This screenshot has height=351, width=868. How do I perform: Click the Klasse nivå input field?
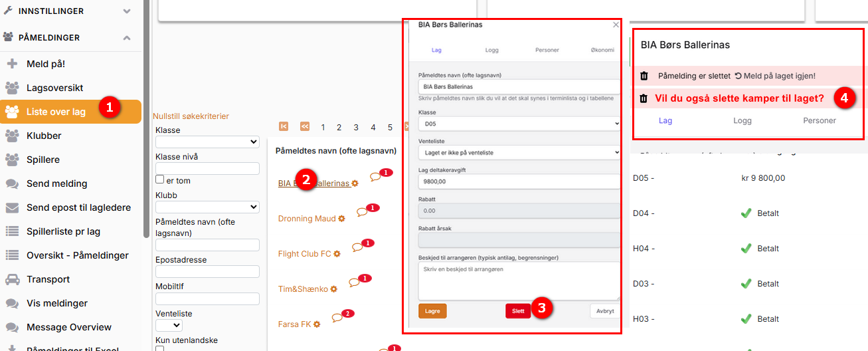(207, 168)
